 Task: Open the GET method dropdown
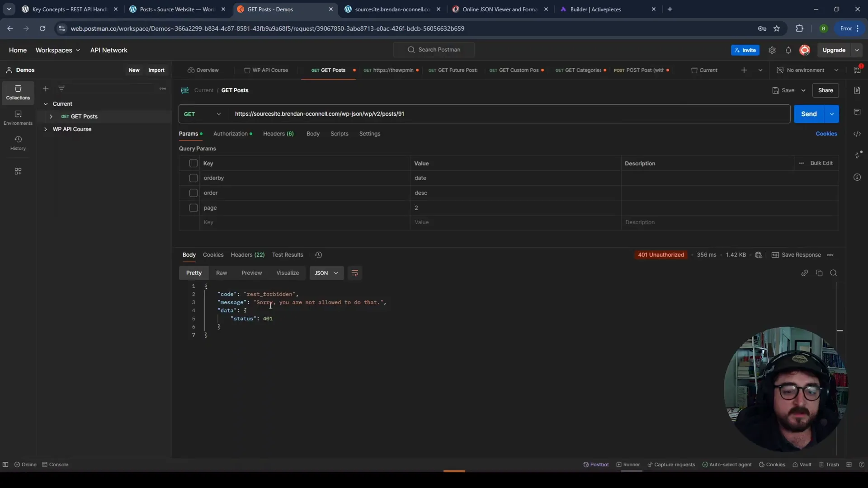pyautogui.click(x=203, y=114)
